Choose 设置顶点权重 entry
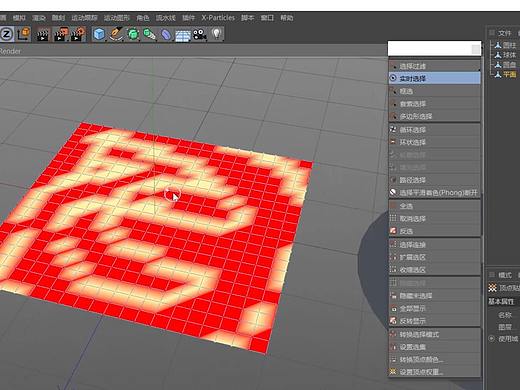The image size is (520, 390). point(435,372)
